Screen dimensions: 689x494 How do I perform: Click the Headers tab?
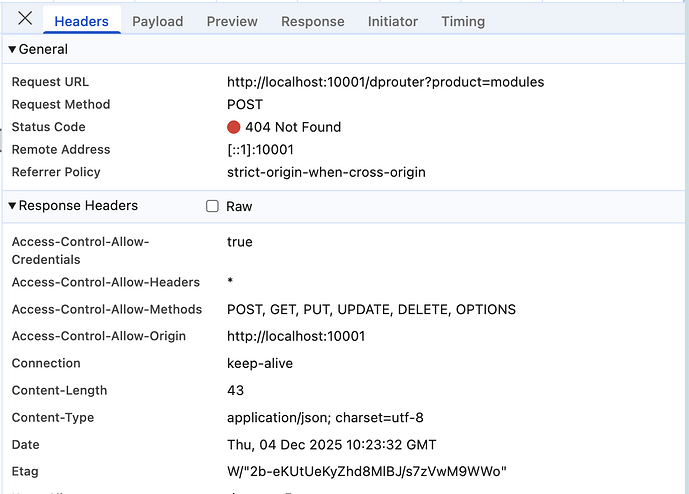[82, 21]
